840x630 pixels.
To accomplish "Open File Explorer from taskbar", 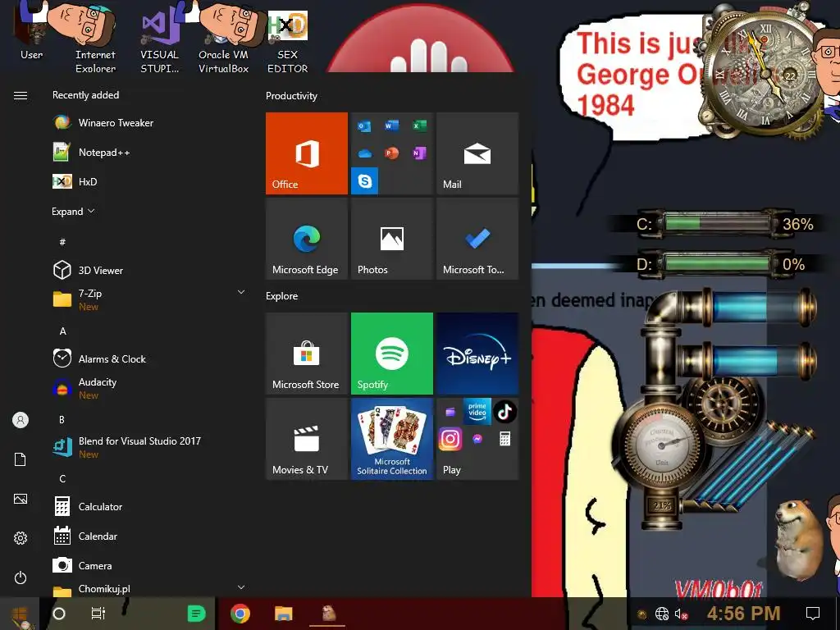I will (x=283, y=614).
